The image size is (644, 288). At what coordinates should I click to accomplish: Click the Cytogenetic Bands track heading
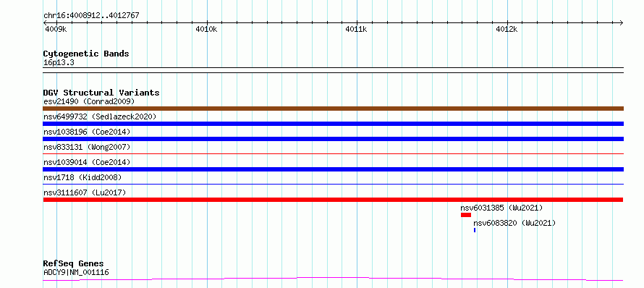[x=86, y=54]
